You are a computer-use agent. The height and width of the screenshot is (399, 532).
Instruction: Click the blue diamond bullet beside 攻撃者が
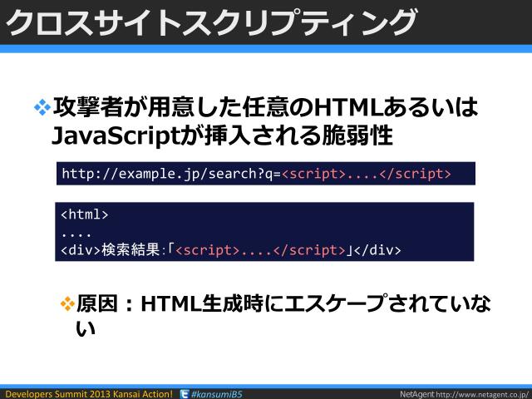click(42, 107)
